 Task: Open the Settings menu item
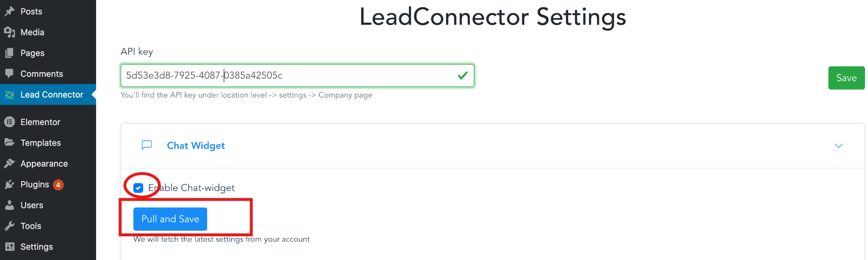tap(37, 247)
